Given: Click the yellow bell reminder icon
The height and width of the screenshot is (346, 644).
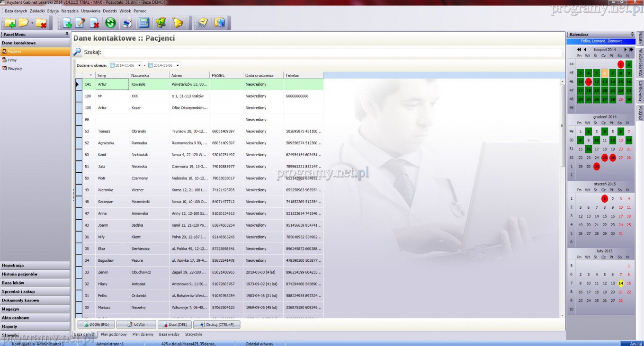Looking at the screenshot, I should [x=178, y=23].
